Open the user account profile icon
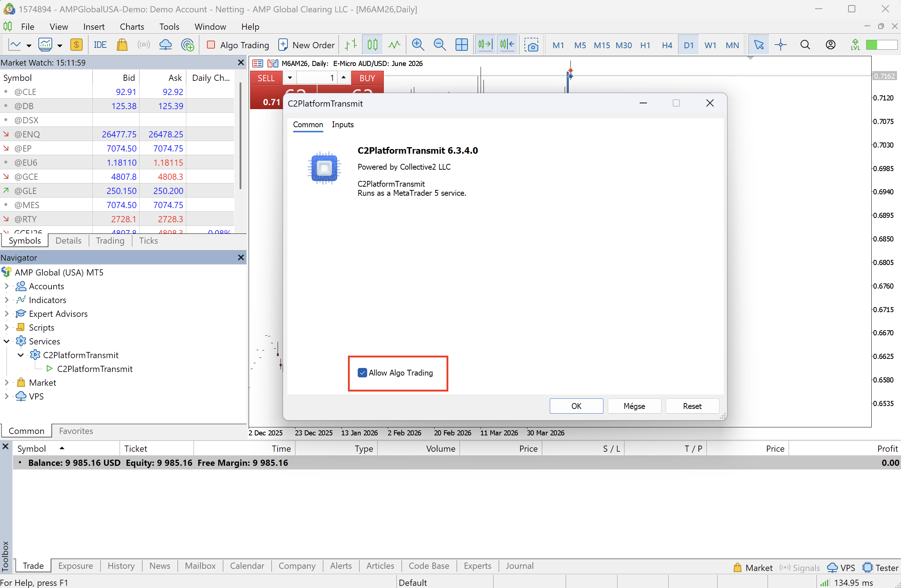This screenshot has width=901, height=588. 831,45
